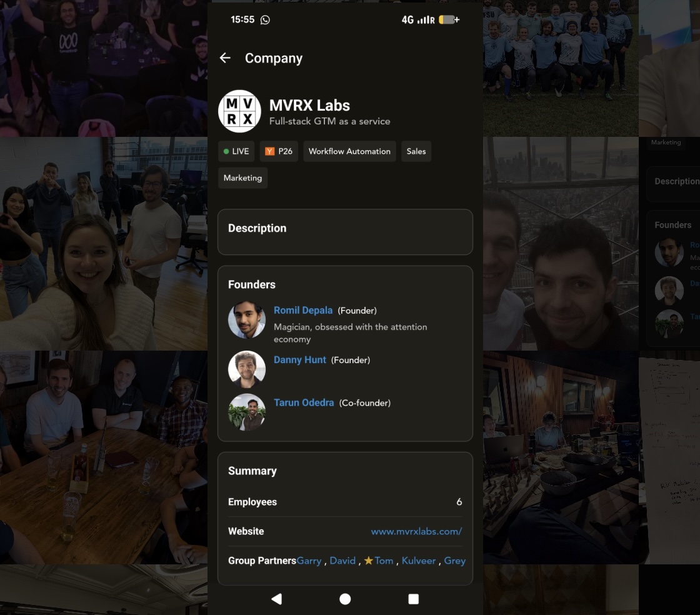The image size is (700, 615).
Task: Tap the MVRX Labs company name
Action: click(309, 106)
